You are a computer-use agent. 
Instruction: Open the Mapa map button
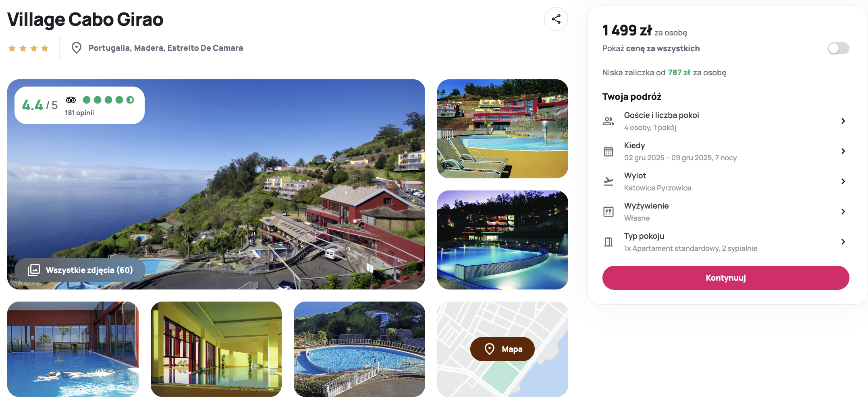502,349
